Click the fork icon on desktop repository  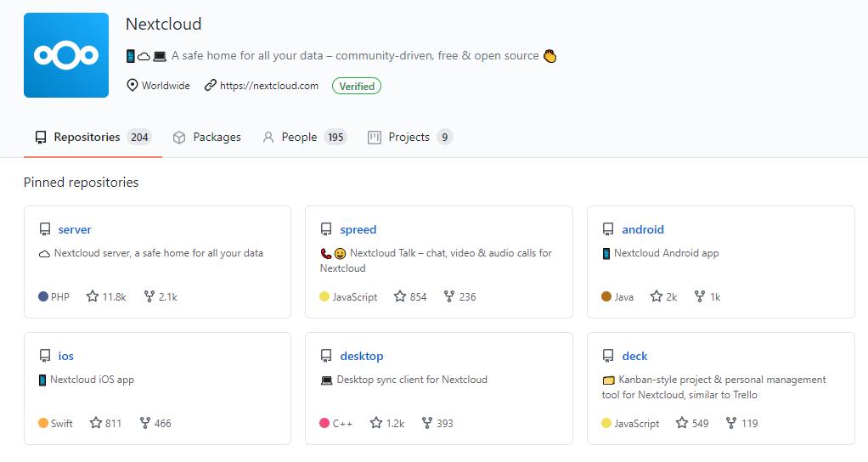[x=426, y=423]
